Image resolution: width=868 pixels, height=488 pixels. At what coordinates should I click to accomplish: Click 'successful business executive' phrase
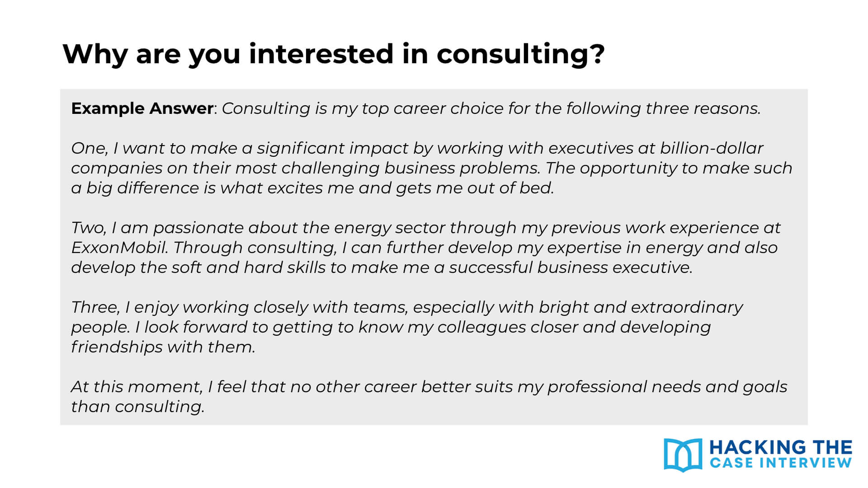[571, 267]
